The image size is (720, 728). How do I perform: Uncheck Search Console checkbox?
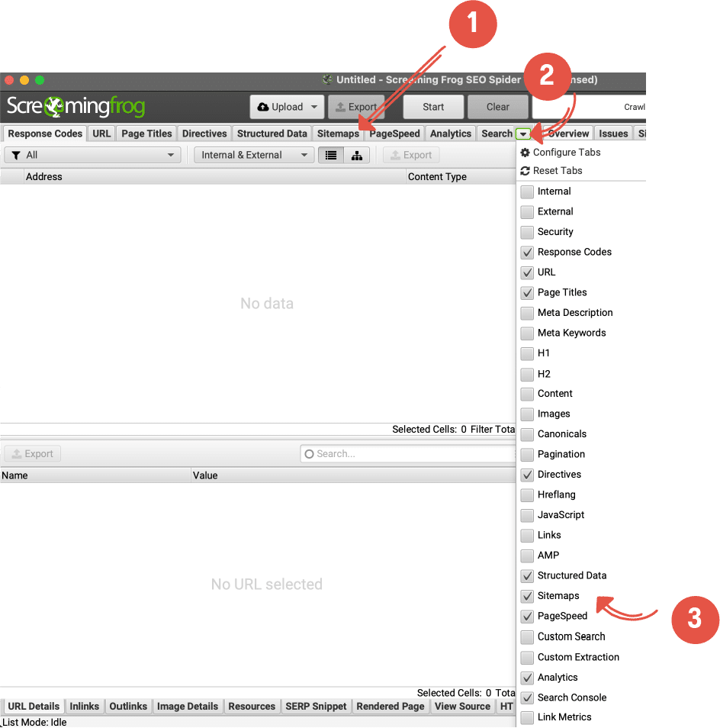[x=527, y=697]
